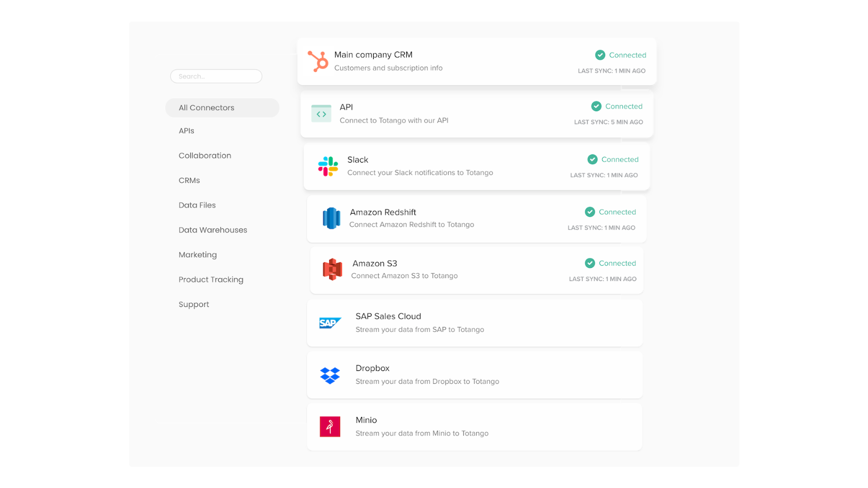Filter connectors by CRMs
The height and width of the screenshot is (488, 868).
[189, 181]
